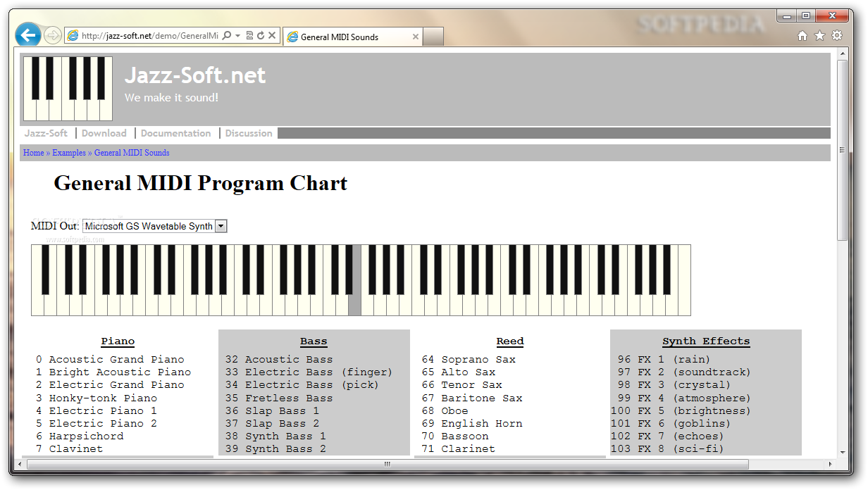
Task: Stop loading with the X icon in address bar
Action: tap(272, 35)
